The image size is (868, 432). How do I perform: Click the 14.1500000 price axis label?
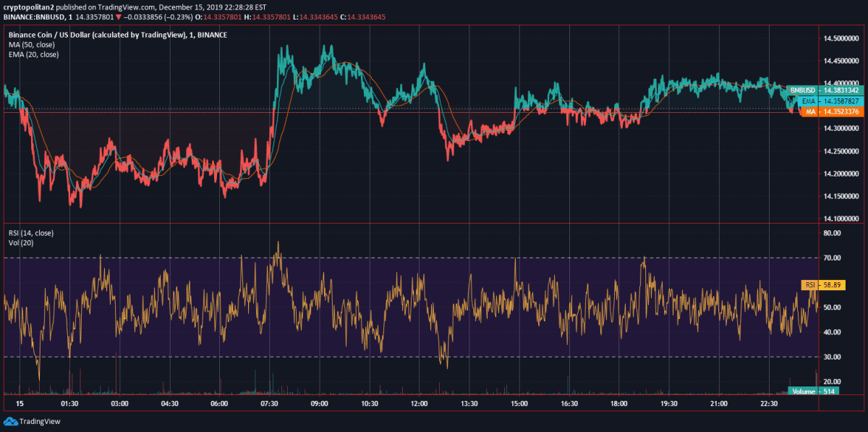point(840,196)
